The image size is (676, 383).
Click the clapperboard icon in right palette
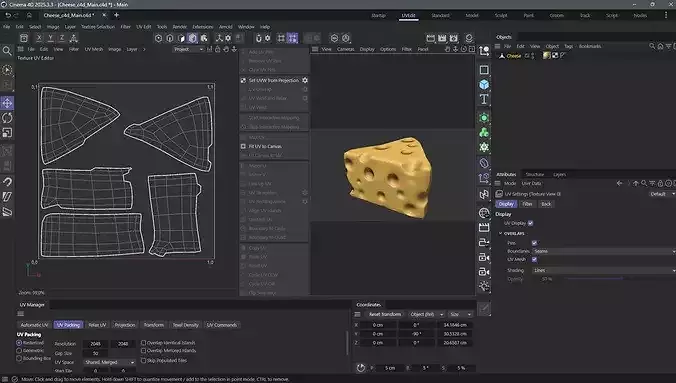[x=484, y=227]
